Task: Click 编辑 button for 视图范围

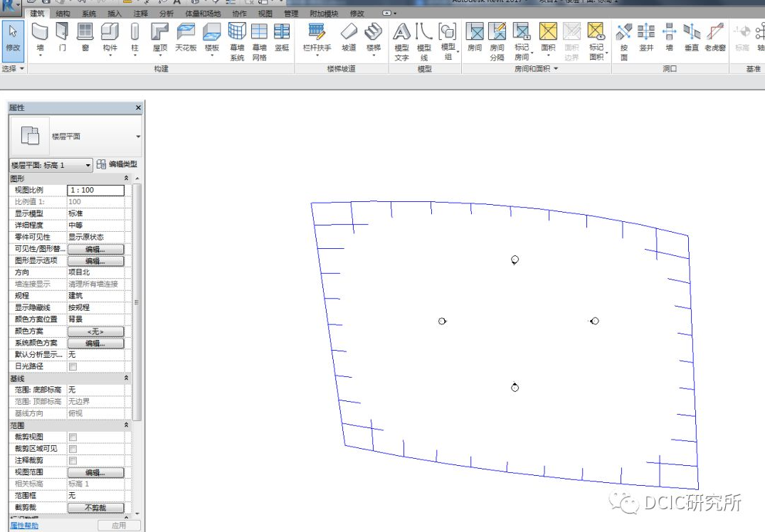Action: pos(95,472)
